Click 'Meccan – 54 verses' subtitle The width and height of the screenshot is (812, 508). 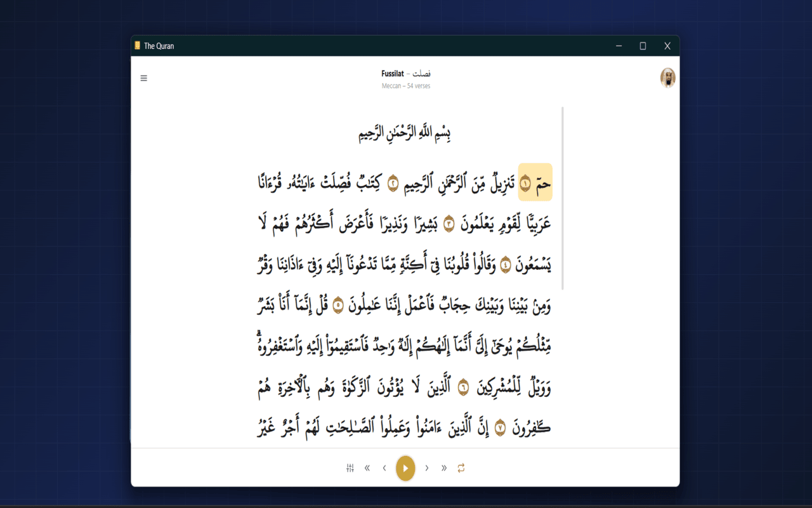[406, 86]
